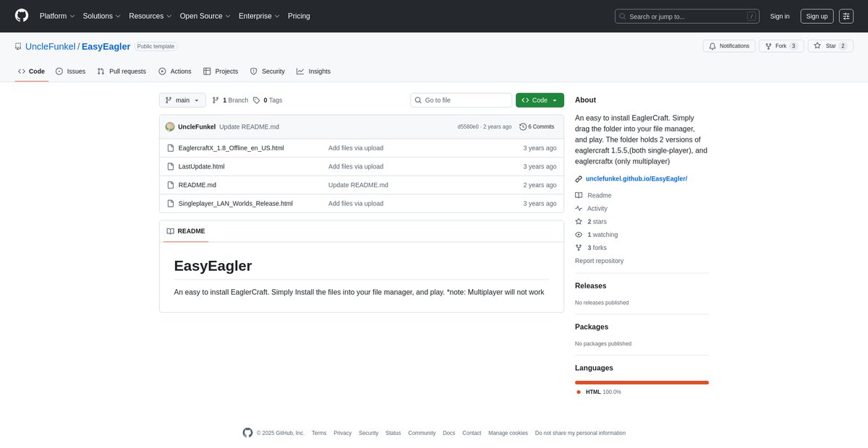Click the file icon next to README.md
This screenshot has width=868, height=448.
(x=171, y=185)
